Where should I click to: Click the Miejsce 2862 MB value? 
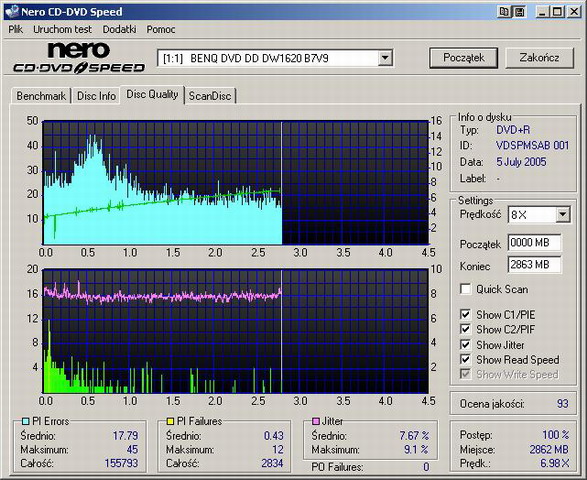click(x=549, y=449)
